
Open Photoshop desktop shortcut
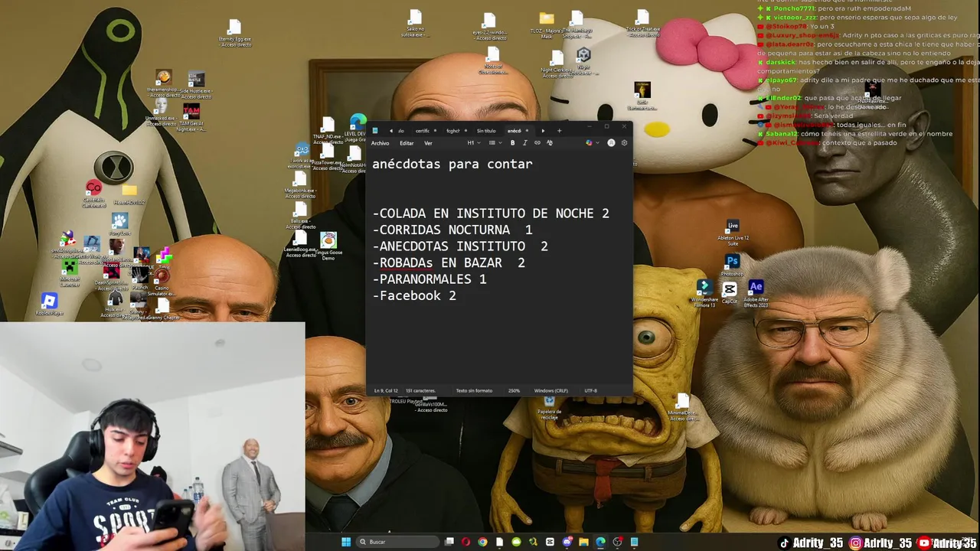pyautogui.click(x=732, y=264)
